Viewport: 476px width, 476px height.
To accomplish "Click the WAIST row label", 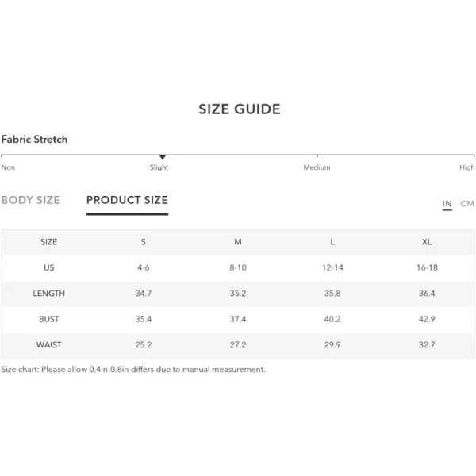I will (x=49, y=344).
